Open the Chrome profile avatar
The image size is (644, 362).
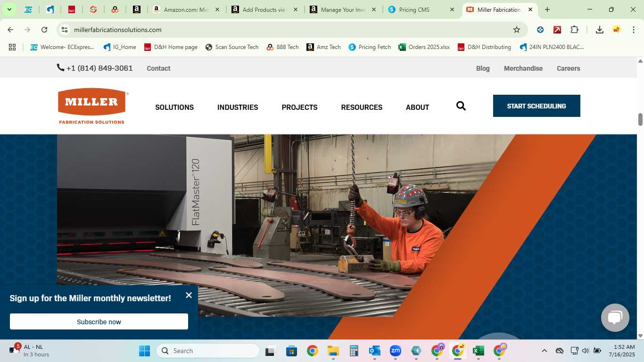pyautogui.click(x=617, y=30)
